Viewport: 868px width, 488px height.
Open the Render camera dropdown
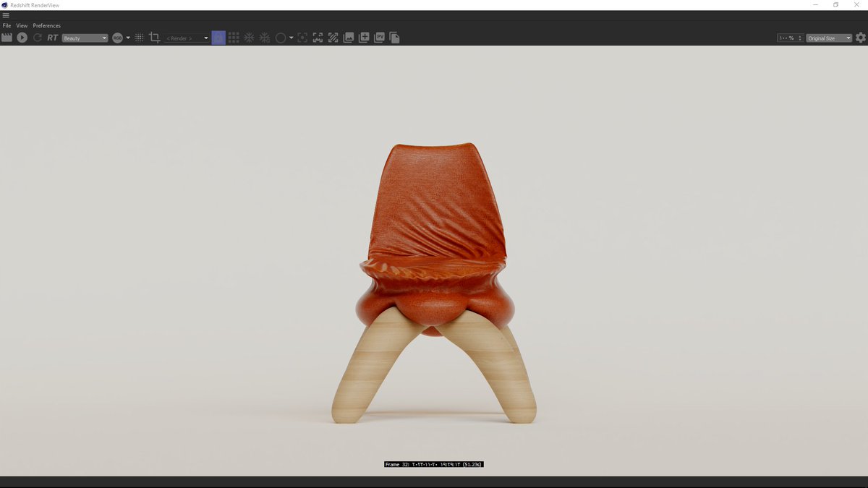click(187, 38)
